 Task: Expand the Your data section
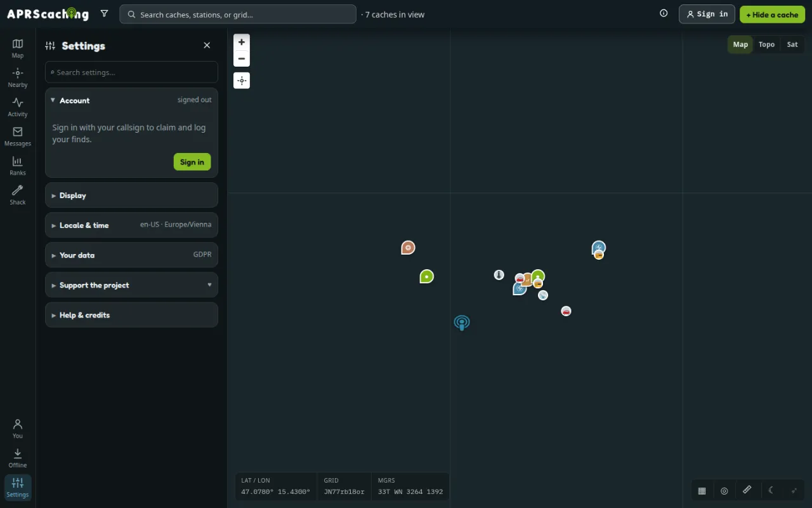(x=131, y=255)
